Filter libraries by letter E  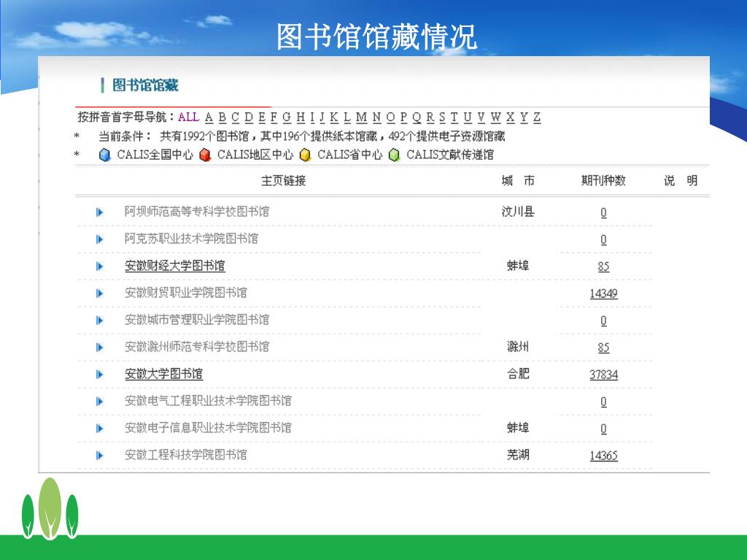tap(262, 117)
